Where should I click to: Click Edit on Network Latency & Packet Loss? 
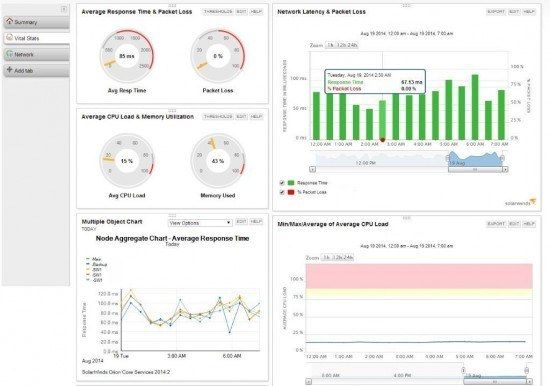click(x=514, y=12)
